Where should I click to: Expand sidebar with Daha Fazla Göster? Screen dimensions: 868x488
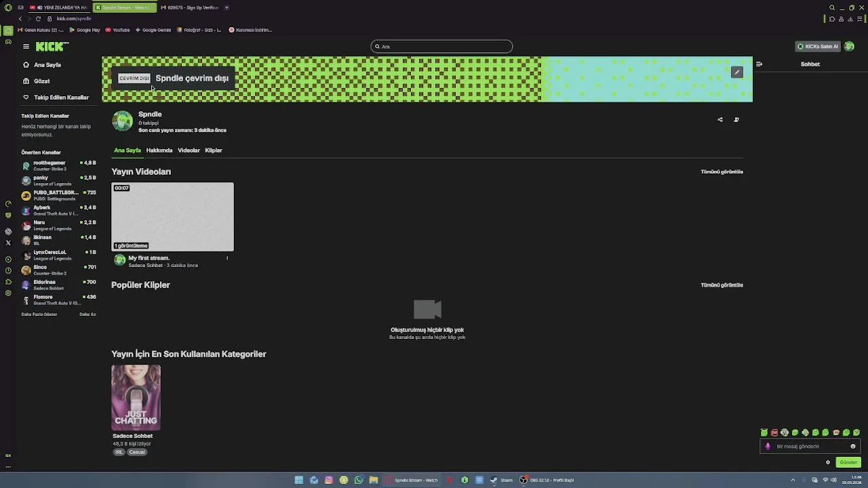39,314
